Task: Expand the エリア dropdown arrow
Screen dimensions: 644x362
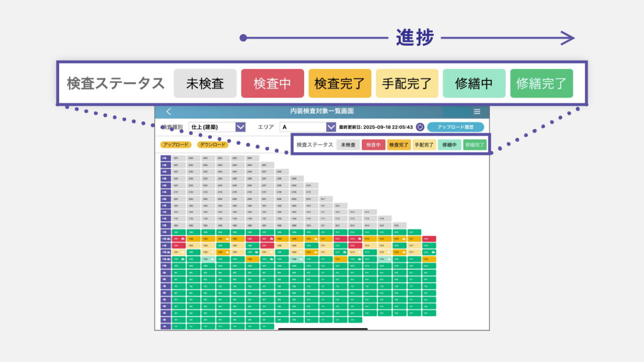Action: pyautogui.click(x=331, y=127)
